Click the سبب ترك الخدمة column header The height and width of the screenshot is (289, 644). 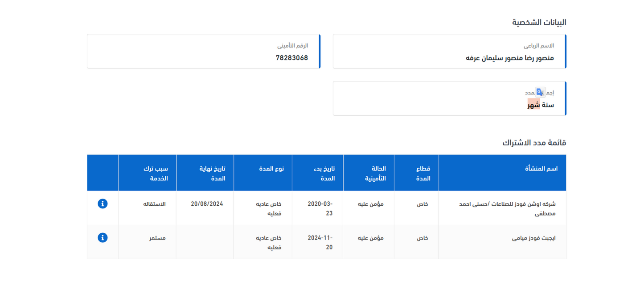[x=155, y=173]
